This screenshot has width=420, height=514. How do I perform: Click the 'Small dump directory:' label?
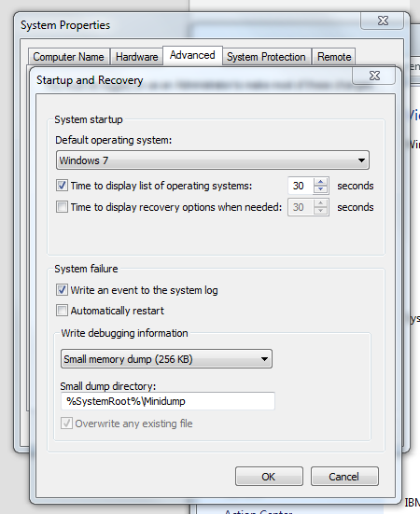[x=108, y=386]
